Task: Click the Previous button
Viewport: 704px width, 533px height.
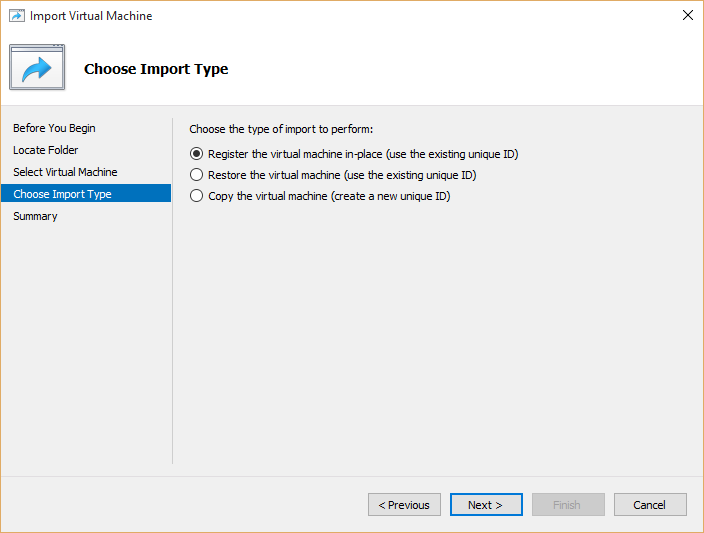Action: [404, 505]
